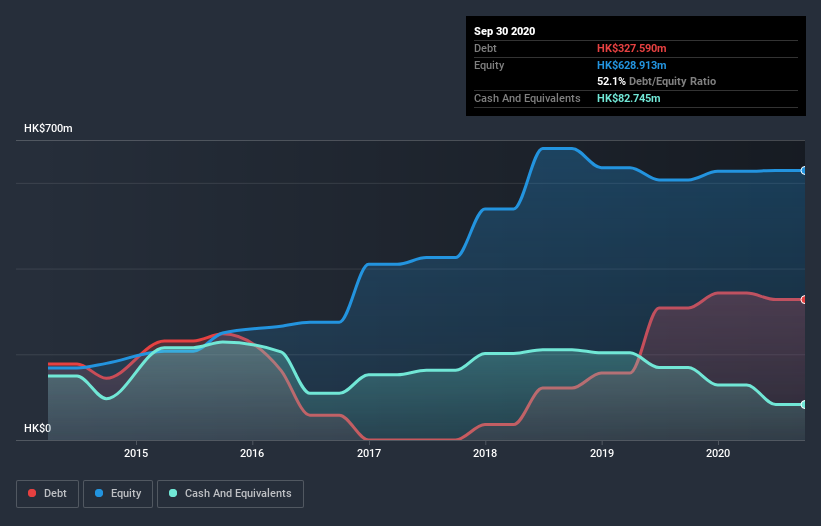Toggle the Debt legend button
Viewport: 821px width, 526px height.
[x=48, y=494]
